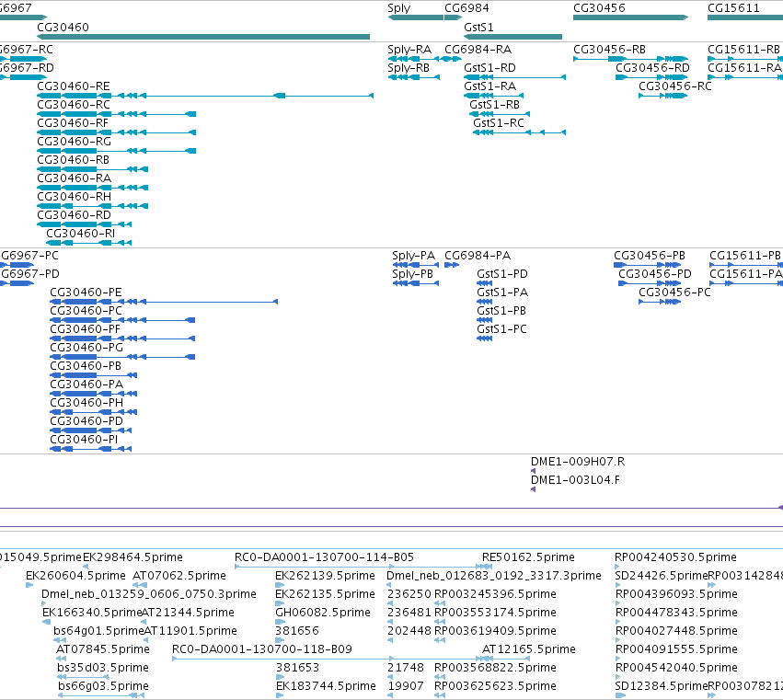Select transcript CG30460-RC
783x700 pixels.
point(74,105)
